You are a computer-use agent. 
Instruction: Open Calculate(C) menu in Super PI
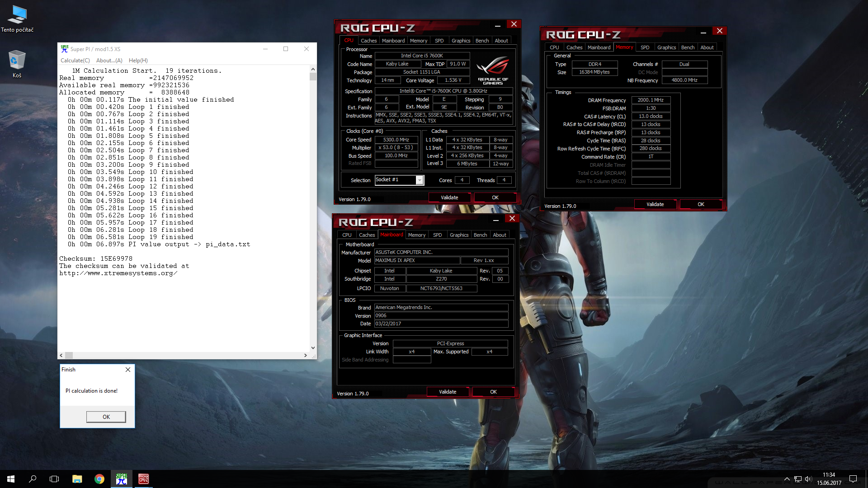75,61
